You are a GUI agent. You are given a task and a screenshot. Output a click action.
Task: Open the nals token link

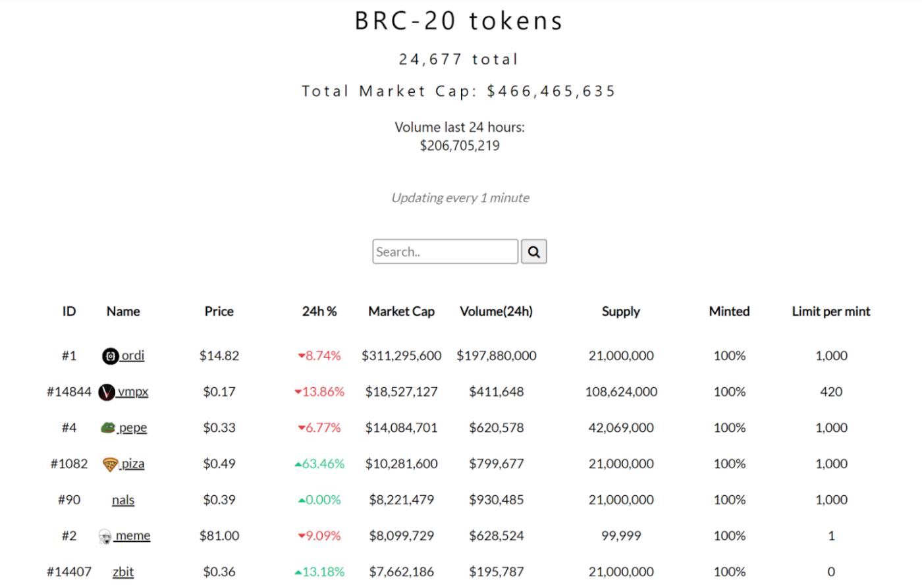(123, 500)
